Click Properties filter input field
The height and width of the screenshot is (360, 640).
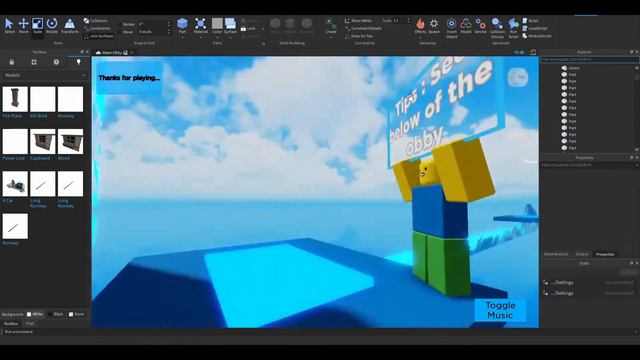pos(589,165)
